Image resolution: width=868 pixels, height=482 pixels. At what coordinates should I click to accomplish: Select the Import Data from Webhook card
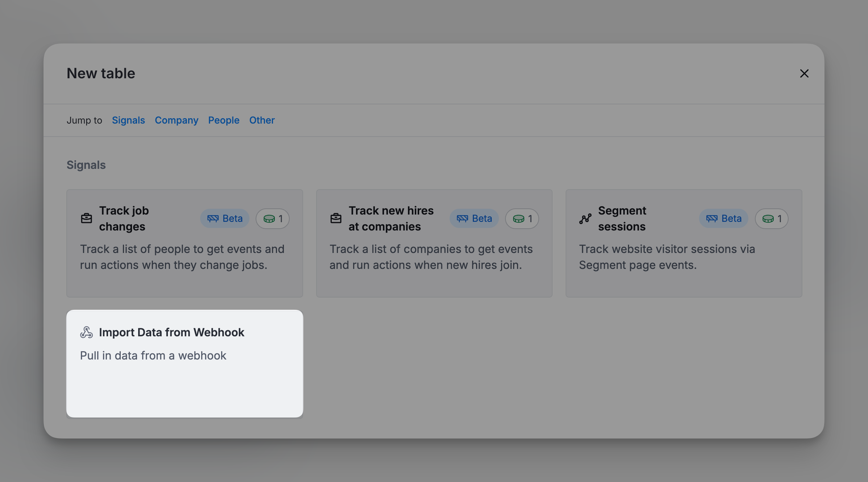point(185,363)
